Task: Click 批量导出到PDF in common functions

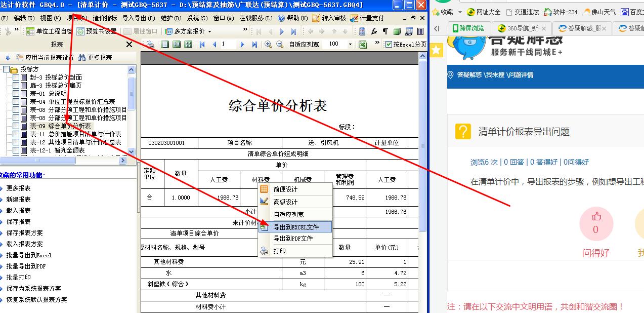Action: tap(26, 266)
